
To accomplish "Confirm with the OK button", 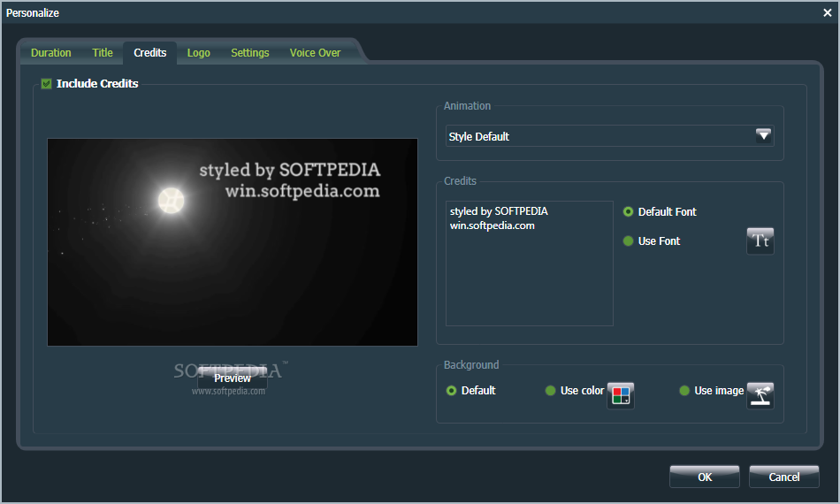I will 705,477.
